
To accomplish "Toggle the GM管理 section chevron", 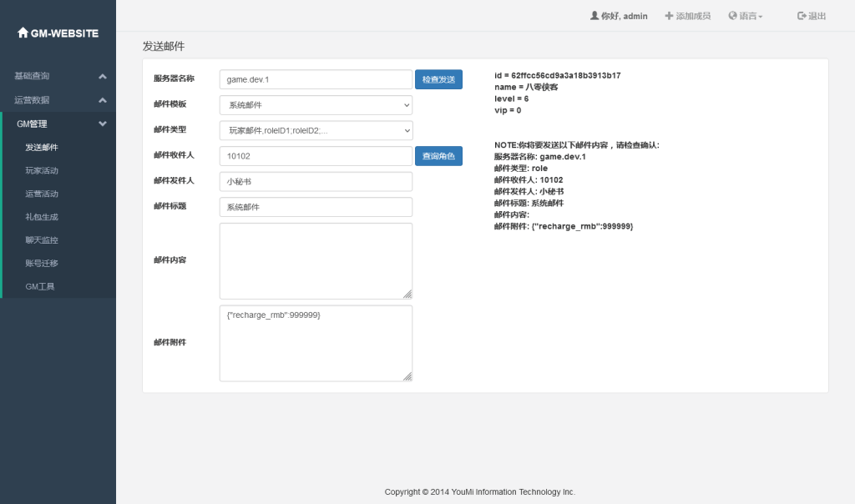I will click(103, 124).
